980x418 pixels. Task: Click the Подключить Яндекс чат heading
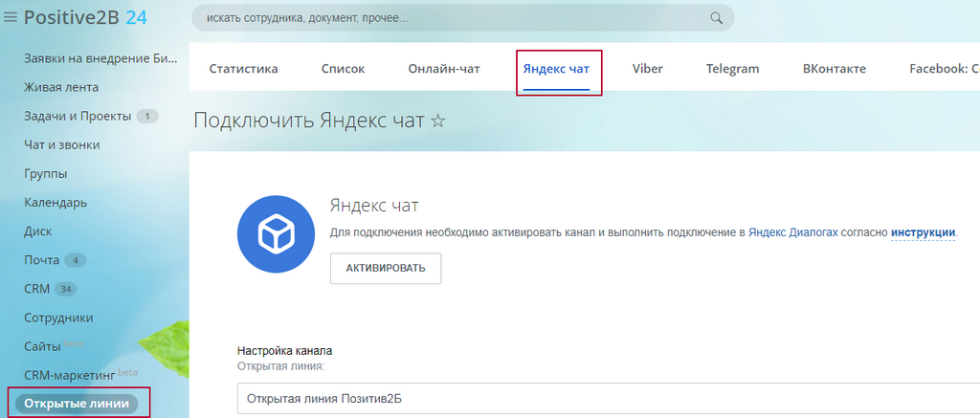pyautogui.click(x=309, y=121)
